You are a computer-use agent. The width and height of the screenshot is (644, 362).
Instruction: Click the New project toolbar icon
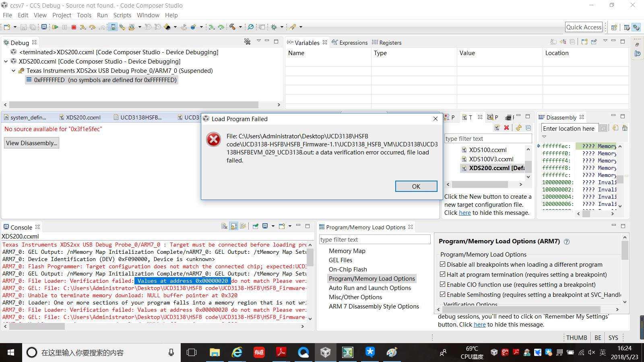(x=7, y=27)
